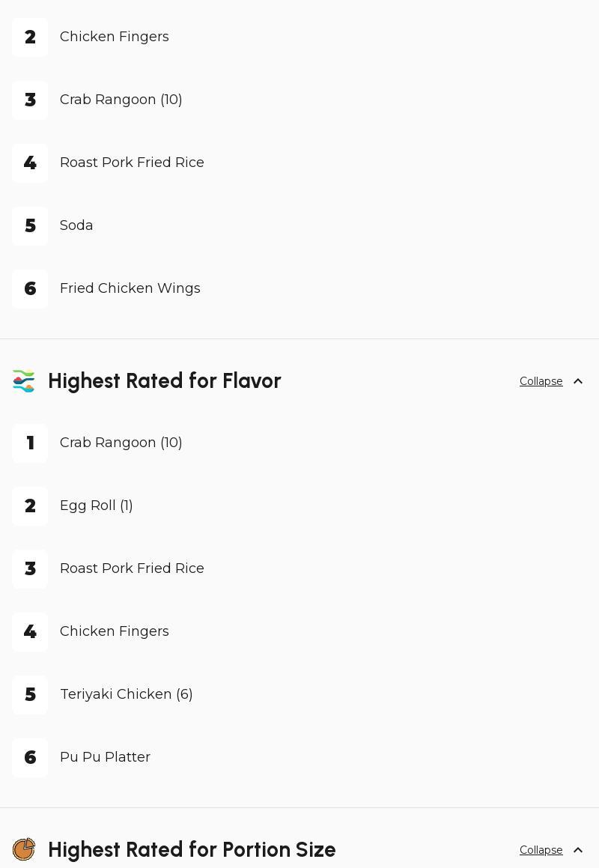Image resolution: width=599 pixels, height=868 pixels.
Task: Click the rank 5 badge next to Soda
Action: coord(30,226)
